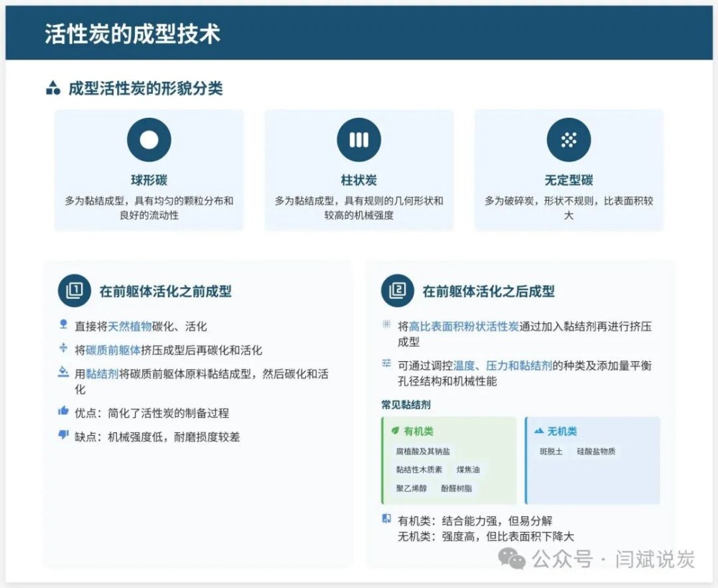
Task: Click the thumbs-up icon next to 优点
Action: pyautogui.click(x=63, y=412)
